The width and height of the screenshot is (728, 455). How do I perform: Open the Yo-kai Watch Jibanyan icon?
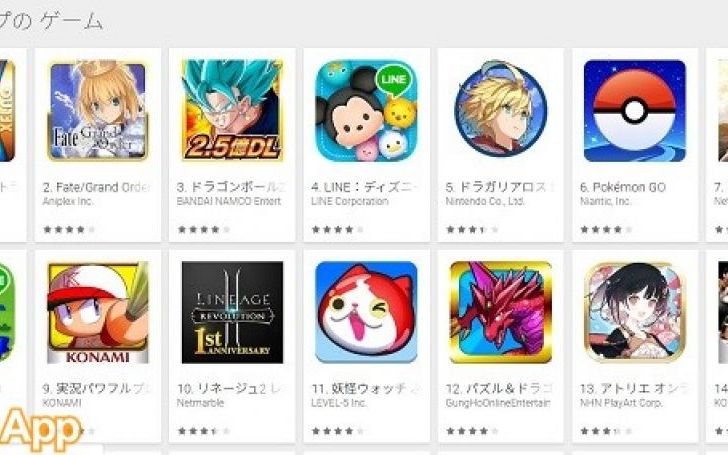click(366, 312)
